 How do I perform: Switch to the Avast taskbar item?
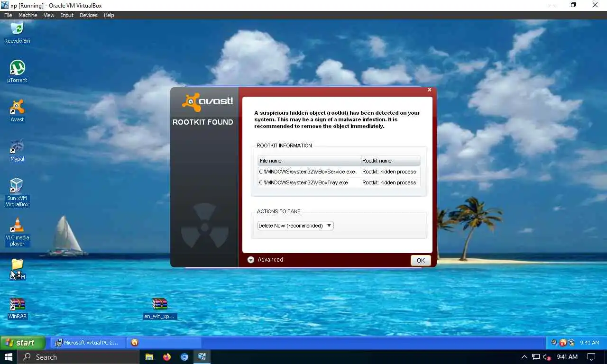[164, 343]
